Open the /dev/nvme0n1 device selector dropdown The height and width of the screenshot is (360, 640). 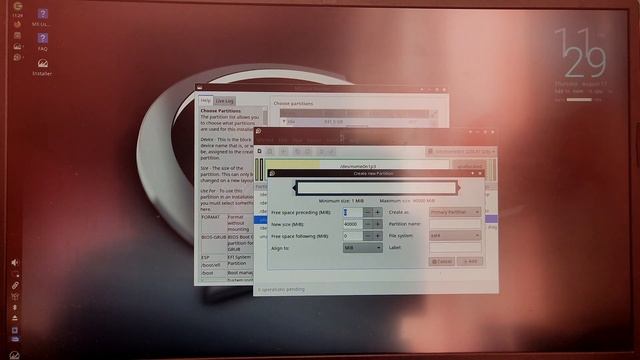(461, 151)
